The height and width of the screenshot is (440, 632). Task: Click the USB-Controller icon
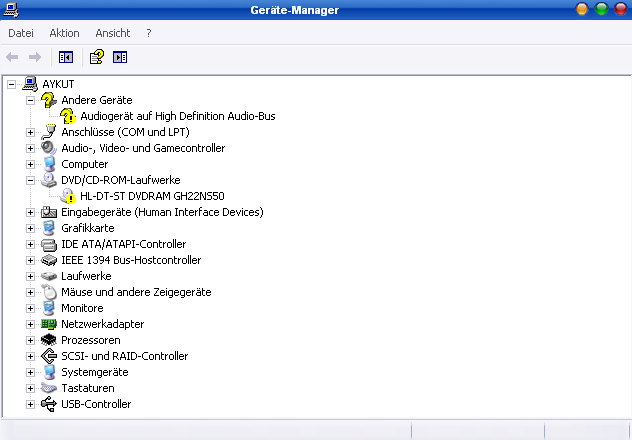49,404
